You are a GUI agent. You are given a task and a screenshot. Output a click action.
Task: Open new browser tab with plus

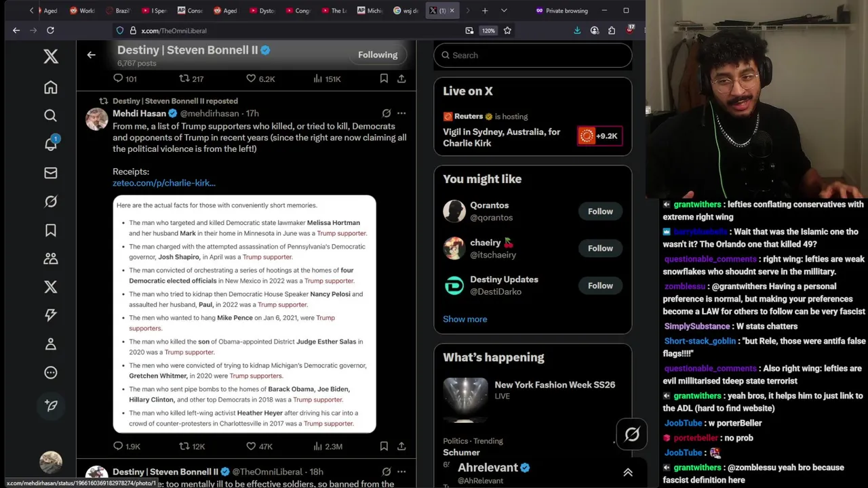click(485, 11)
